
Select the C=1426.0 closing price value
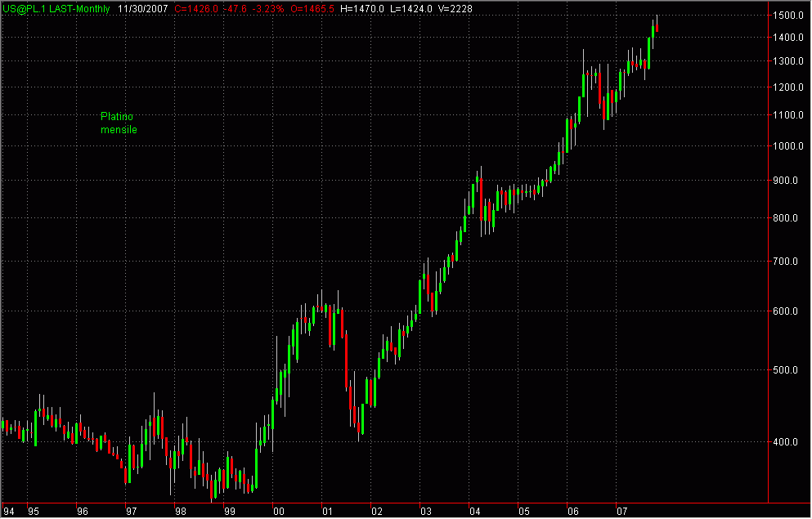pyautogui.click(x=197, y=8)
